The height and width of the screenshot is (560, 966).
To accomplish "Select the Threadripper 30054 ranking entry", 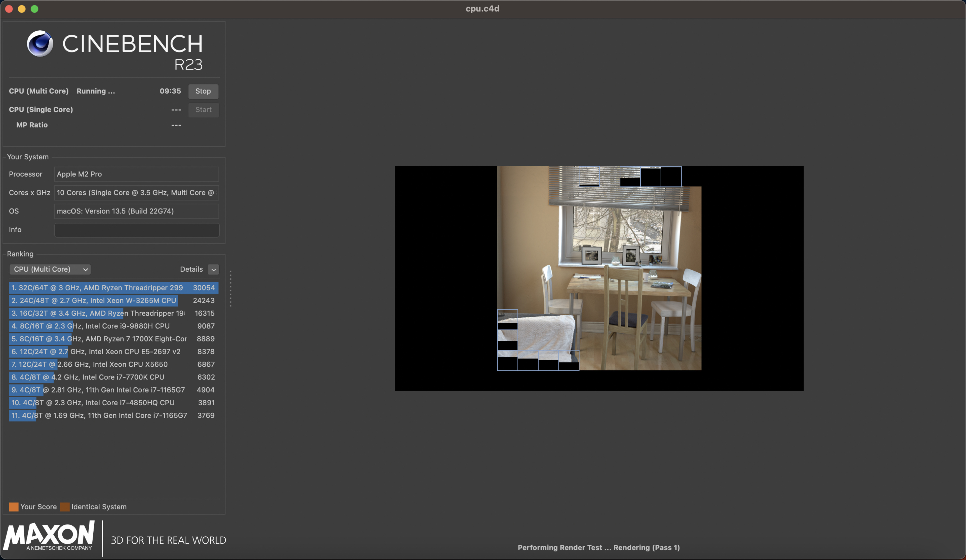I will tap(113, 287).
